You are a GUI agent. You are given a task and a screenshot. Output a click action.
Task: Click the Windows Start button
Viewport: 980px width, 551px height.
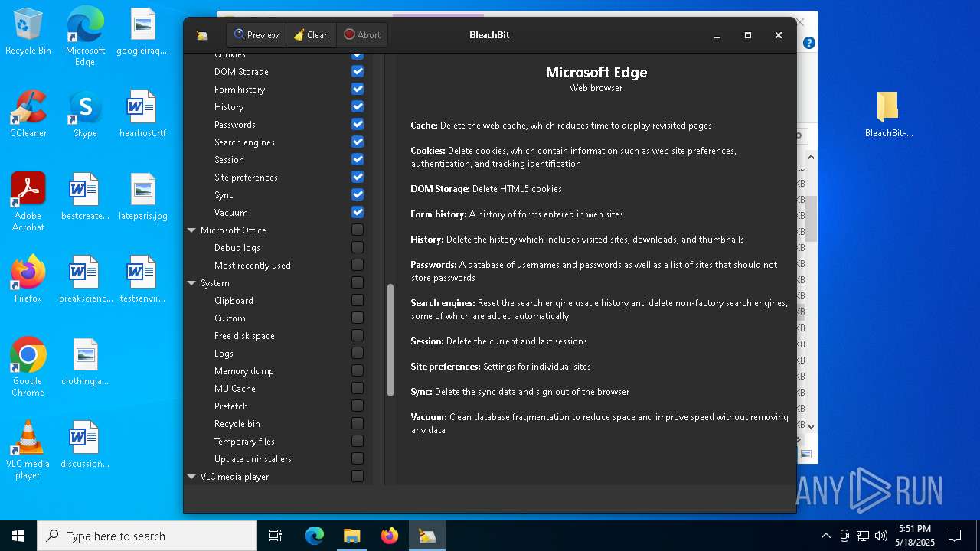(x=18, y=536)
